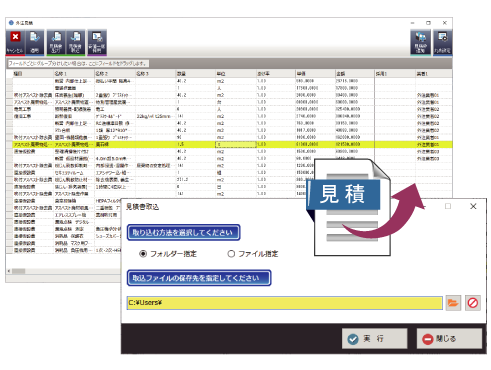491x370 pixels.
Task: Minimize the main background window
Action: point(412,23)
